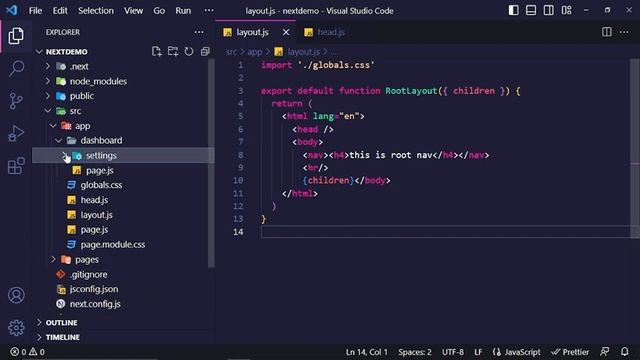Open the Go menu
Image resolution: width=640 pixels, height=360 pixels.
tap(159, 11)
